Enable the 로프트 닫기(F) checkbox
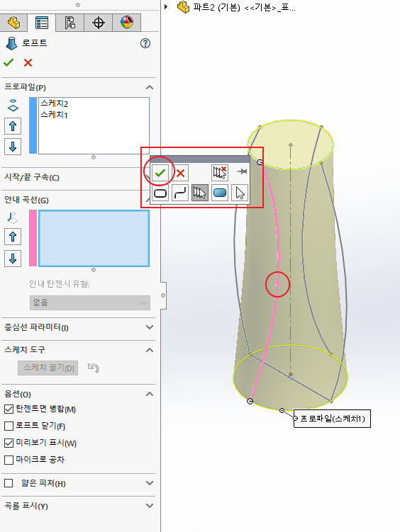 (9, 426)
